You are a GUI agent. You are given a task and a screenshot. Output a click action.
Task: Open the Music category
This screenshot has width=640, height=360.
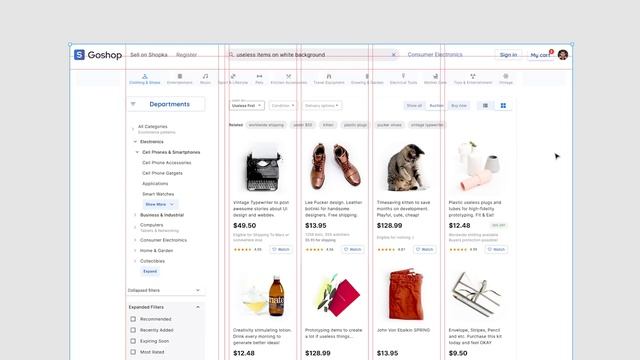pos(205,79)
